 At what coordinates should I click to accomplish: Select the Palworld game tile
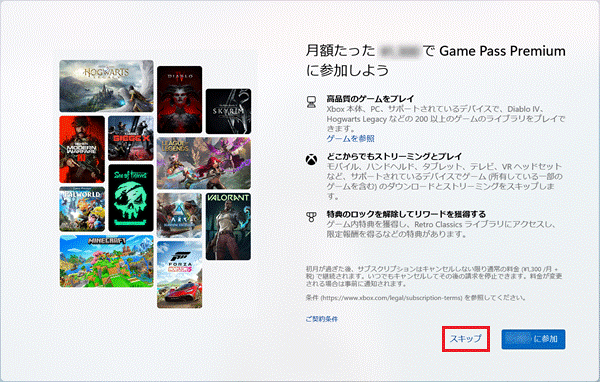(x=82, y=209)
